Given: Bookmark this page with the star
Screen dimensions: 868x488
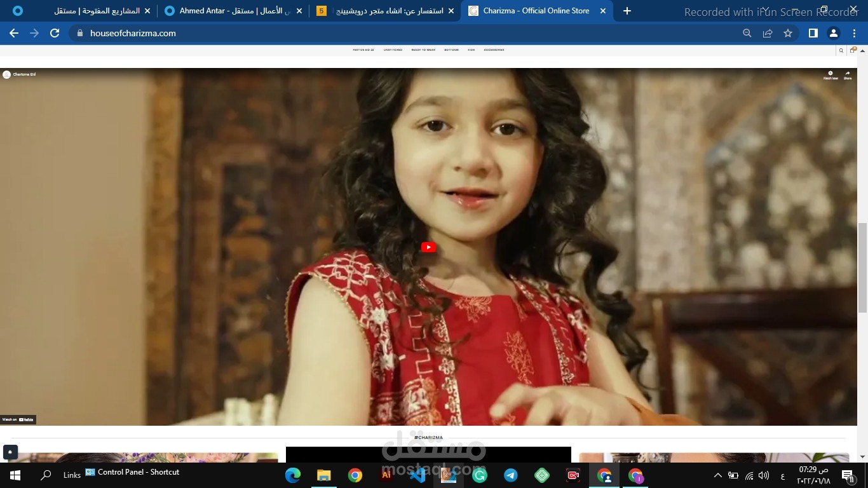Looking at the screenshot, I should coord(788,33).
